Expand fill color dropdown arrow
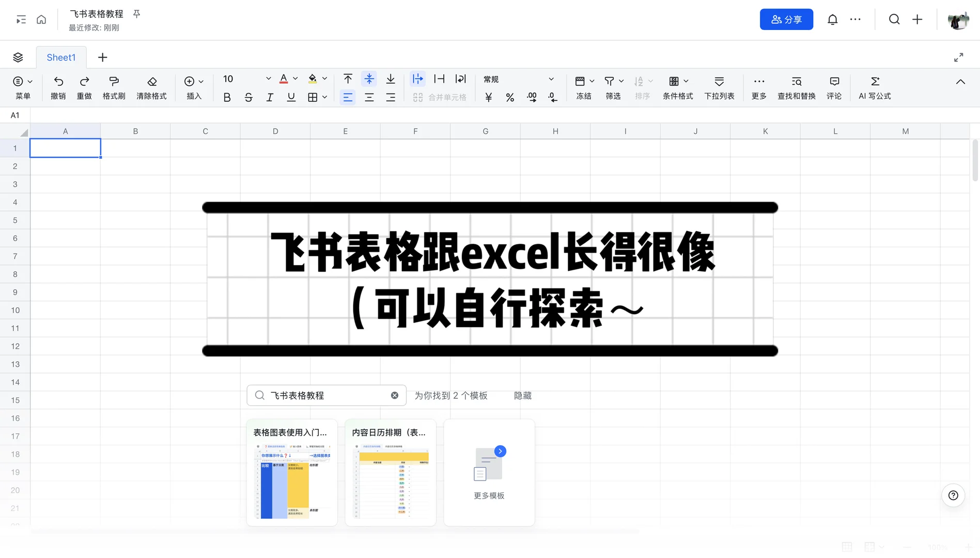 click(324, 79)
